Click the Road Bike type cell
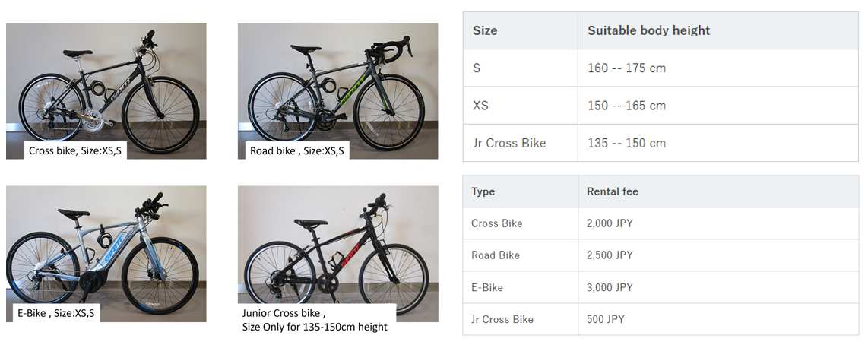The image size is (868, 345). [521, 255]
